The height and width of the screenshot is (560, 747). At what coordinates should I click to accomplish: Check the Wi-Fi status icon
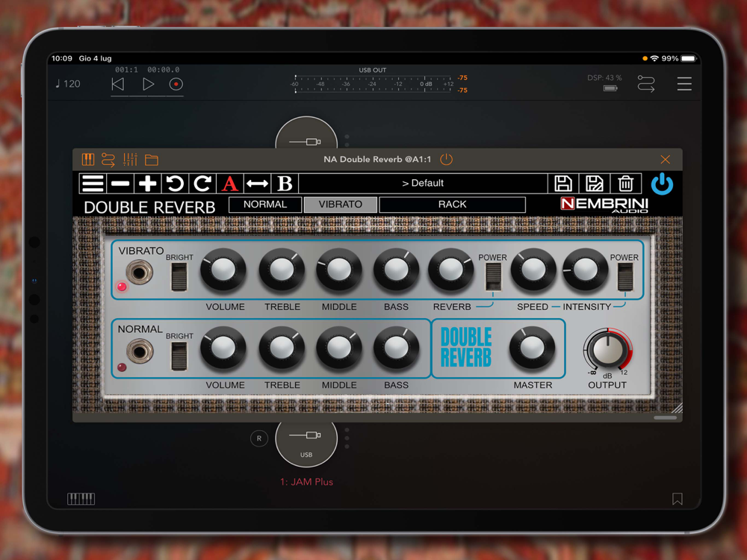654,58
